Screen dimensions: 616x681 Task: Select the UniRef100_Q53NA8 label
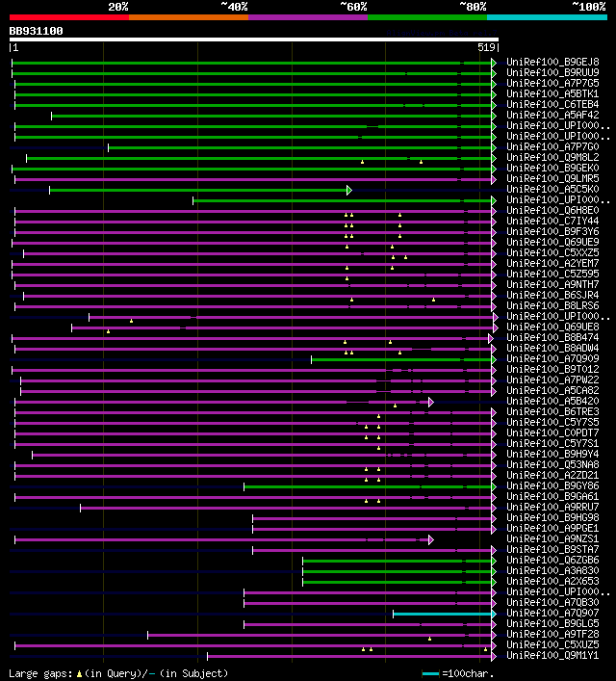552,464
